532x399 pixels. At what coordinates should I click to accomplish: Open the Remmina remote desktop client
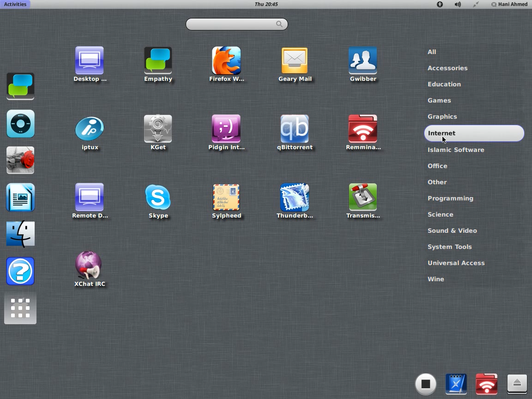pos(363,129)
